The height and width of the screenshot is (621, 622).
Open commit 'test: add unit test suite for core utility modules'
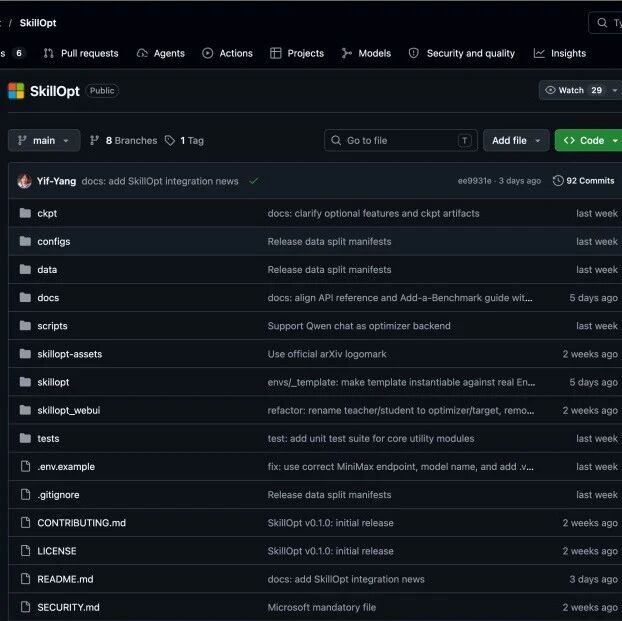coord(371,438)
